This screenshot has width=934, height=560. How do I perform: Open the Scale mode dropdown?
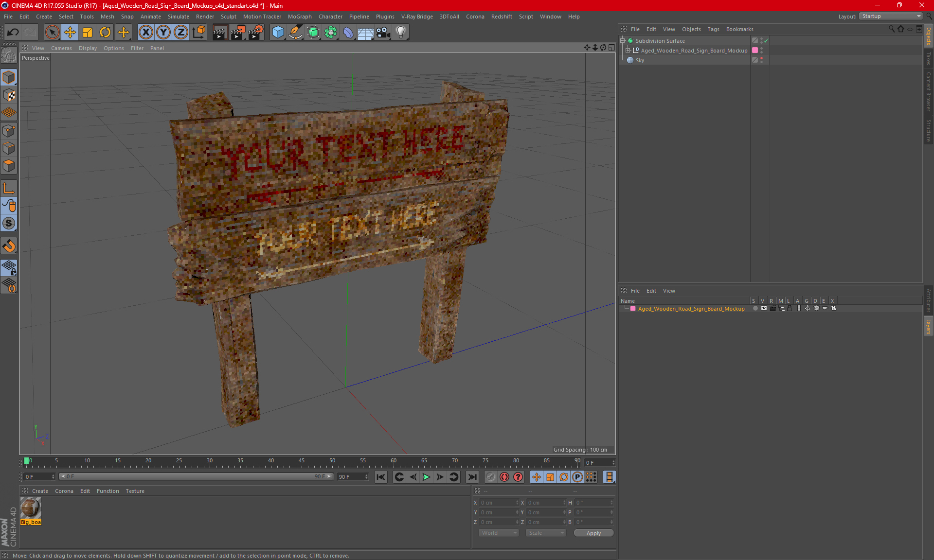coord(546,533)
